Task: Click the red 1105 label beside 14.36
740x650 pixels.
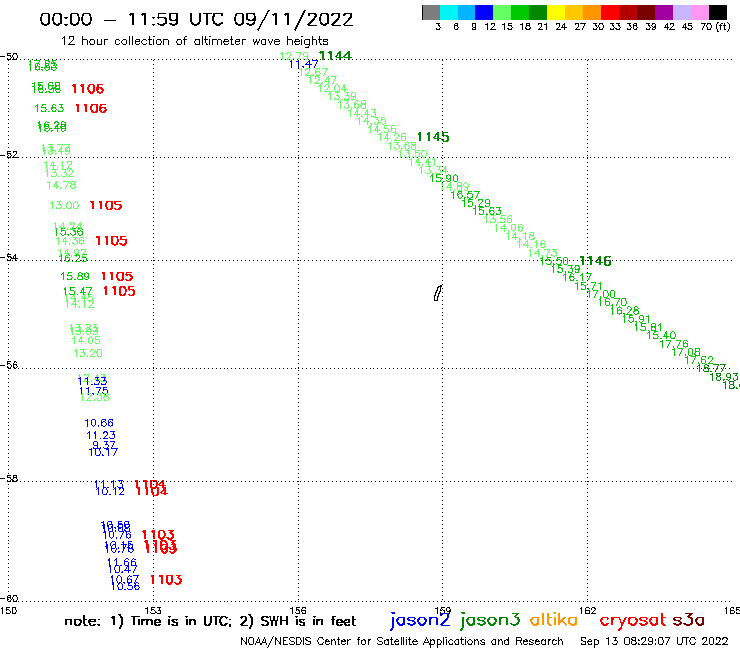Action: tap(111, 241)
